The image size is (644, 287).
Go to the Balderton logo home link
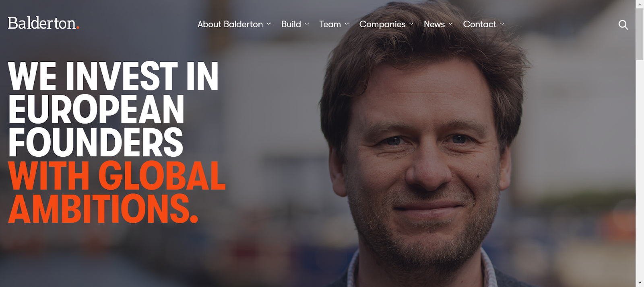pyautogui.click(x=43, y=23)
